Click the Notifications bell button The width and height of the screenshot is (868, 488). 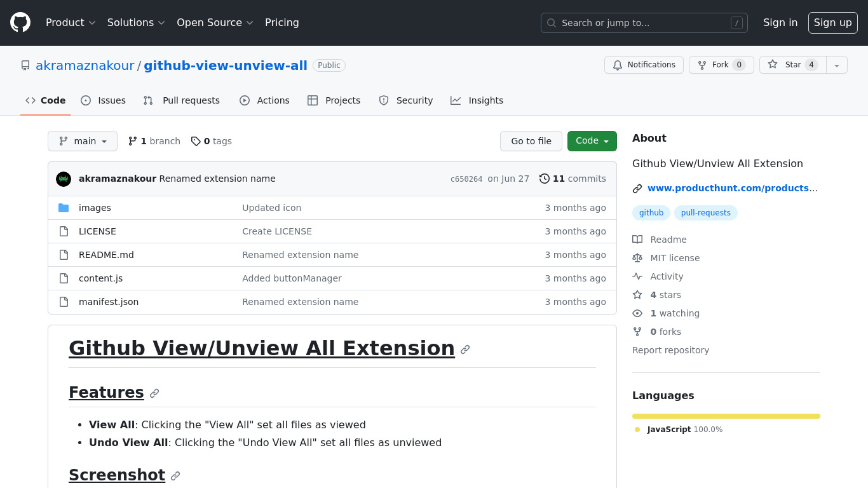coord(644,65)
